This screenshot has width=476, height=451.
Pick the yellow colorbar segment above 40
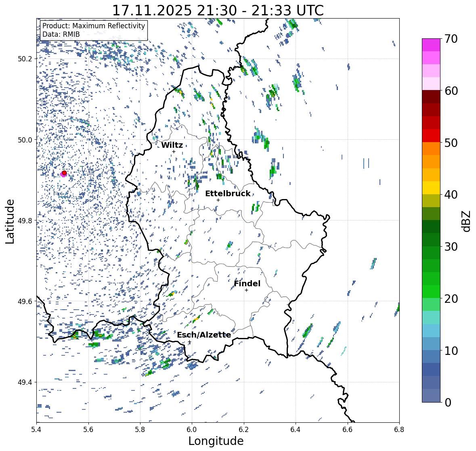(431, 188)
